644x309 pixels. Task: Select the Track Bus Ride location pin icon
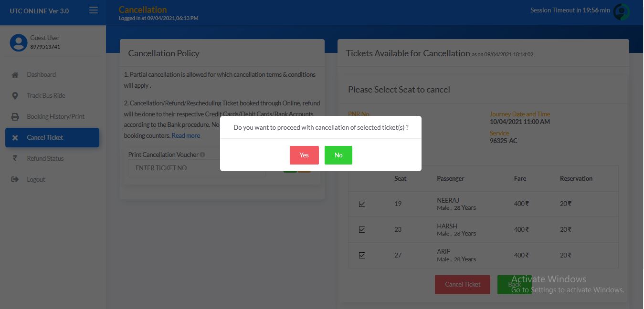click(15, 96)
